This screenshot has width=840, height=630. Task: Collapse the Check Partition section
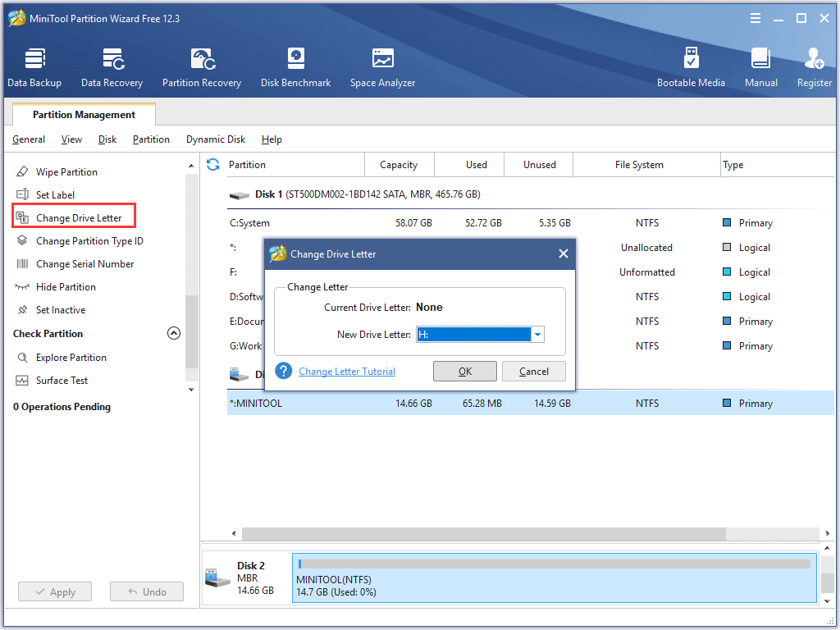click(x=174, y=333)
